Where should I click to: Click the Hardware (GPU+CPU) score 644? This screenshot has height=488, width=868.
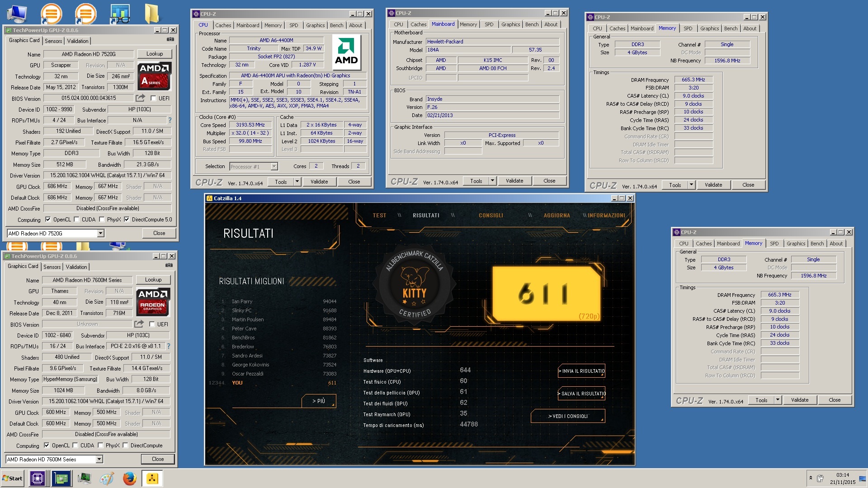click(465, 370)
